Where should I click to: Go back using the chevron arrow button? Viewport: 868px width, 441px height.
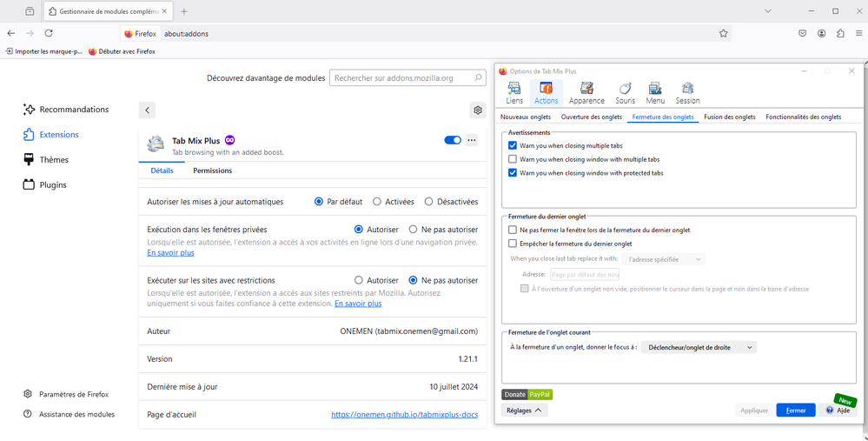click(148, 110)
